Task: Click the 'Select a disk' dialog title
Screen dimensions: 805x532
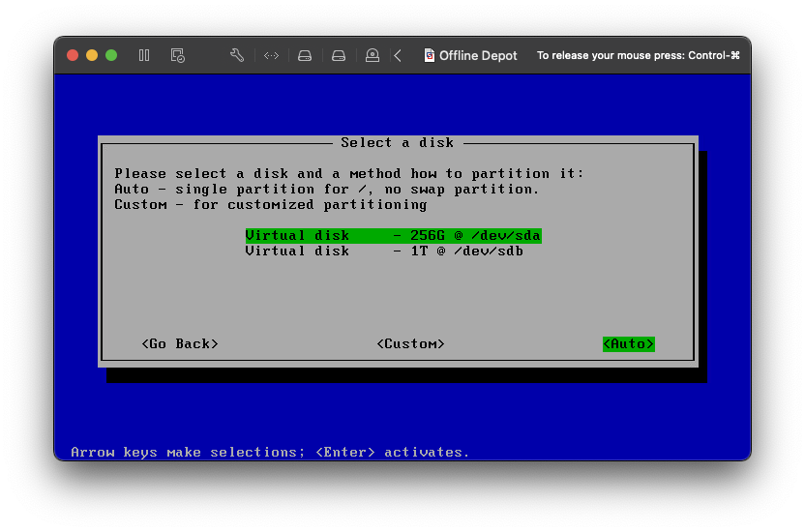Action: pos(397,142)
